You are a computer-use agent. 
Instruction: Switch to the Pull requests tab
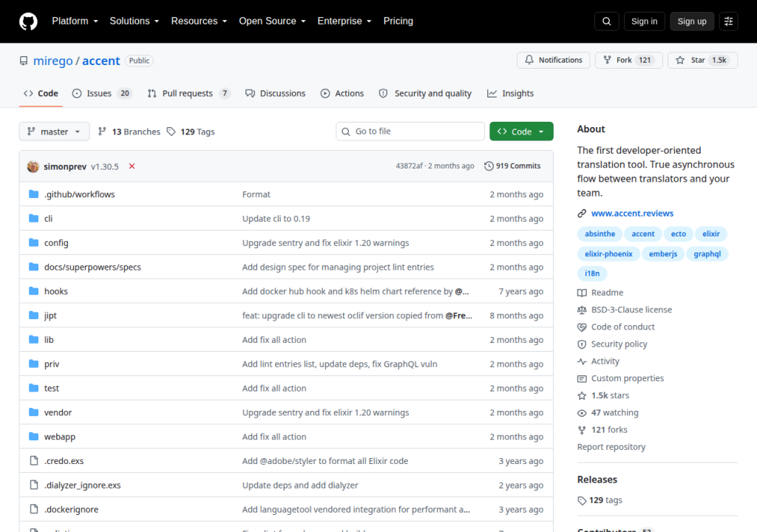point(189,94)
